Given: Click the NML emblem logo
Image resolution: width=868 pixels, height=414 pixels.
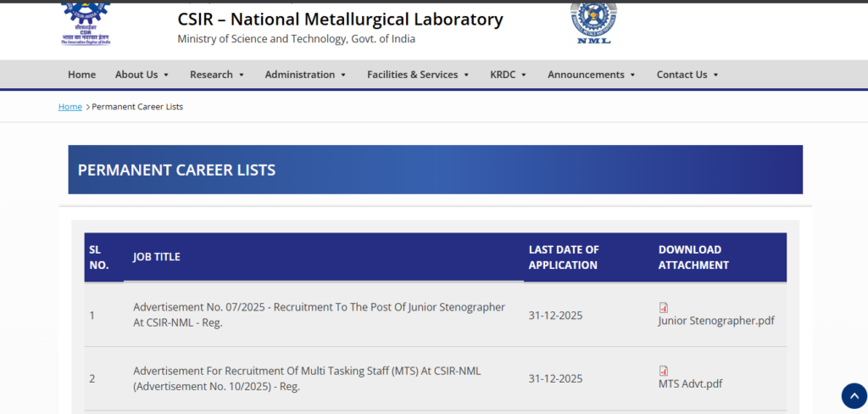Looking at the screenshot, I should [593, 22].
